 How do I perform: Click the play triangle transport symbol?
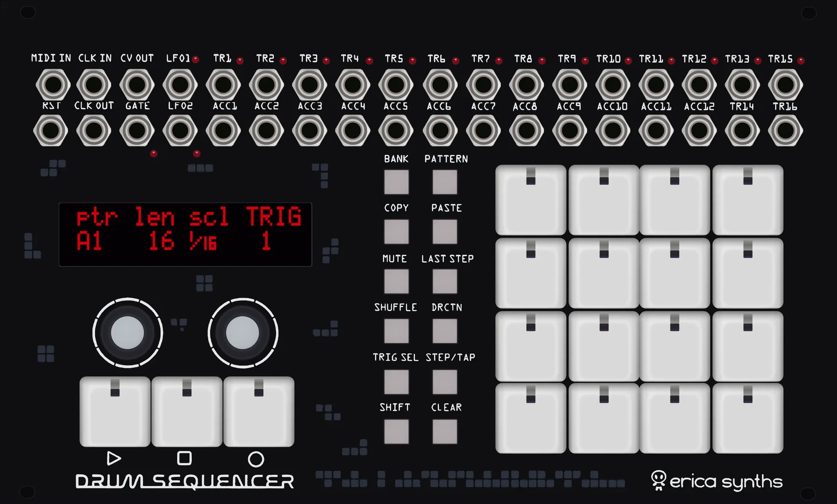coord(114,458)
